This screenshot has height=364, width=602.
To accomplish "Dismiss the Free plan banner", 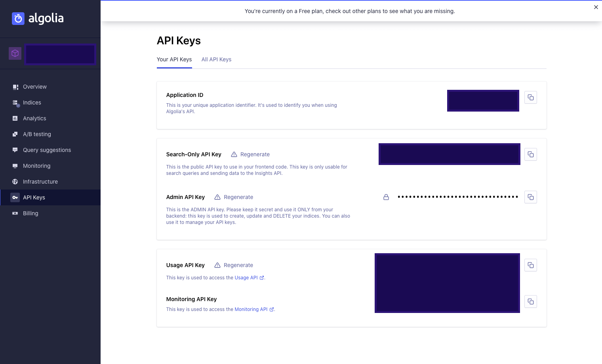I will point(596,7).
